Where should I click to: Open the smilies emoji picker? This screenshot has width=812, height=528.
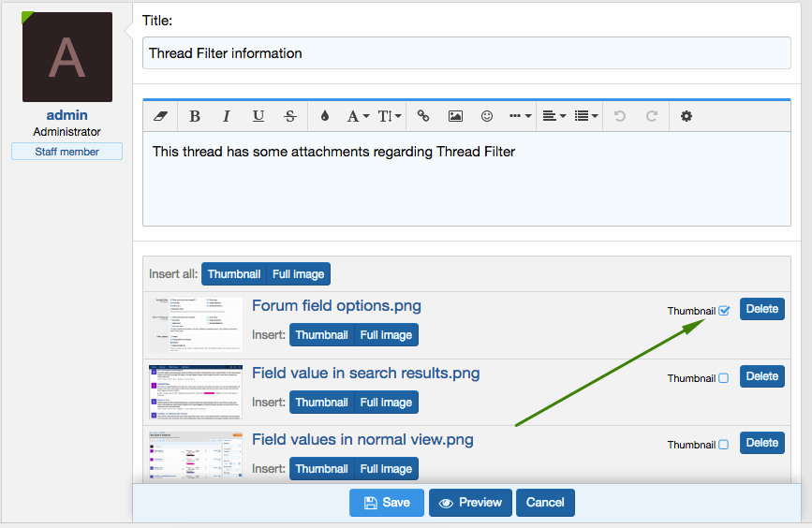tap(487, 116)
